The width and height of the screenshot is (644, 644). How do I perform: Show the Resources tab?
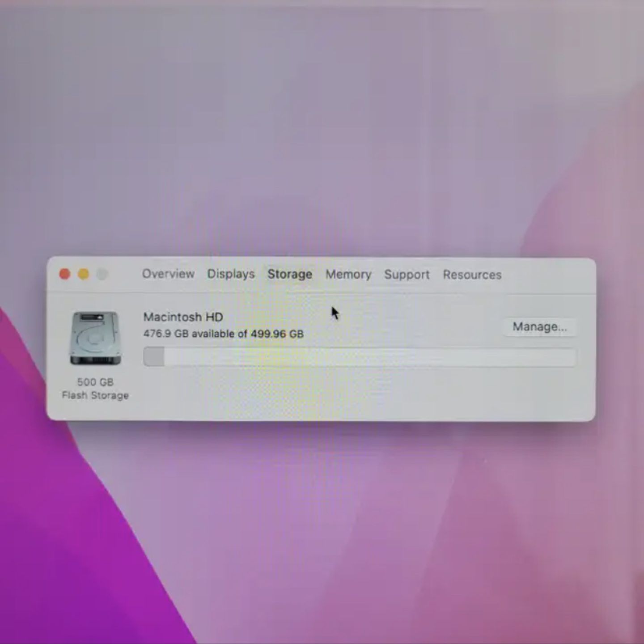click(x=472, y=275)
